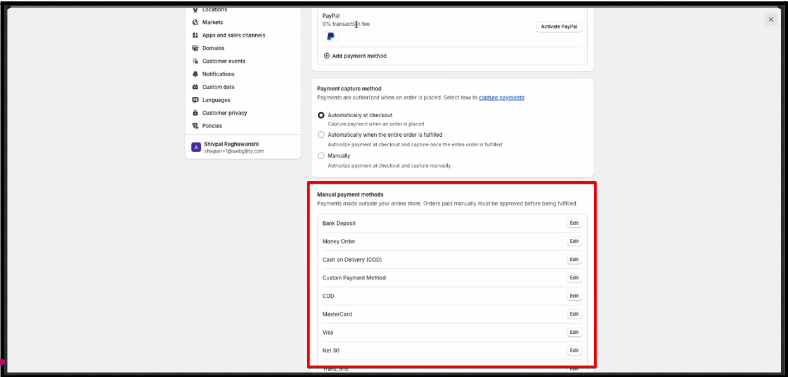This screenshot has height=377, width=788.
Task: Open the capture payments help link
Action: point(502,98)
